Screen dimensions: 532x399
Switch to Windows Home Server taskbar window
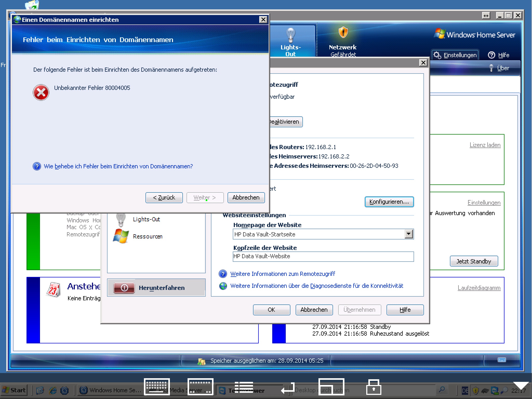click(110, 390)
